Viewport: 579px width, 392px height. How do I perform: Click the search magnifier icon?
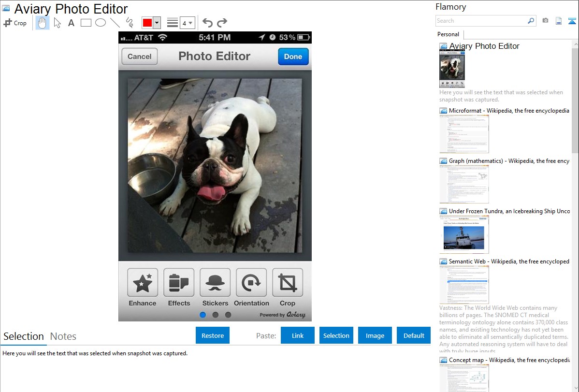pyautogui.click(x=531, y=21)
